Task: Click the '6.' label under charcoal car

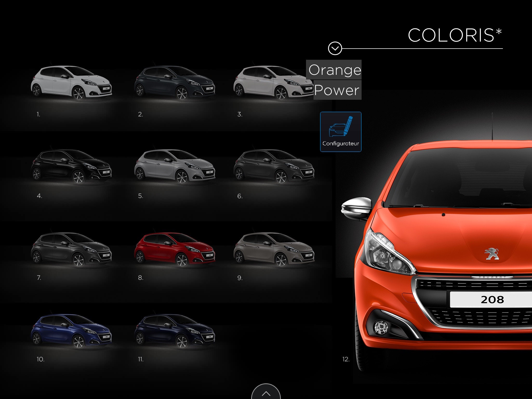Action: [240, 196]
